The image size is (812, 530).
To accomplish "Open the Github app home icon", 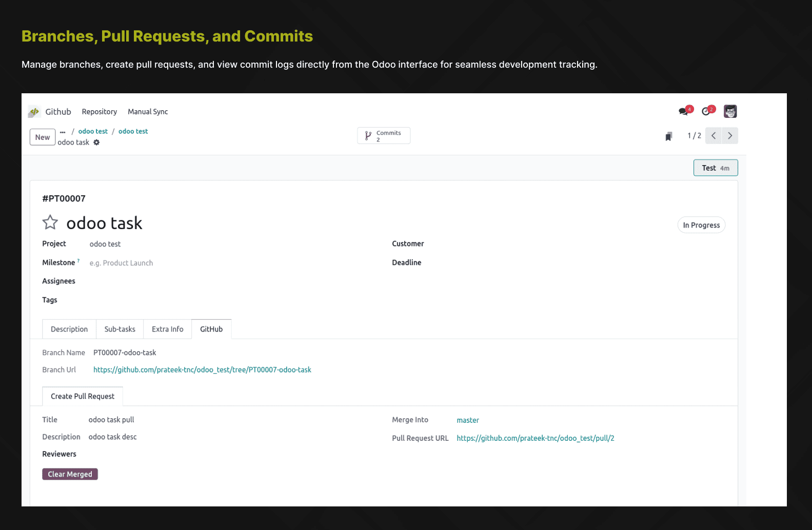I will [x=34, y=112].
